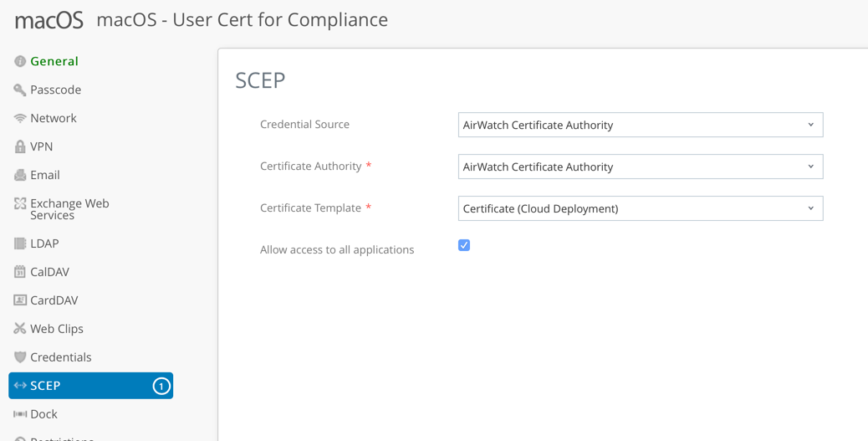Click the Certificate Template dropdown chevron
This screenshot has height=441, width=868.
pyautogui.click(x=810, y=208)
